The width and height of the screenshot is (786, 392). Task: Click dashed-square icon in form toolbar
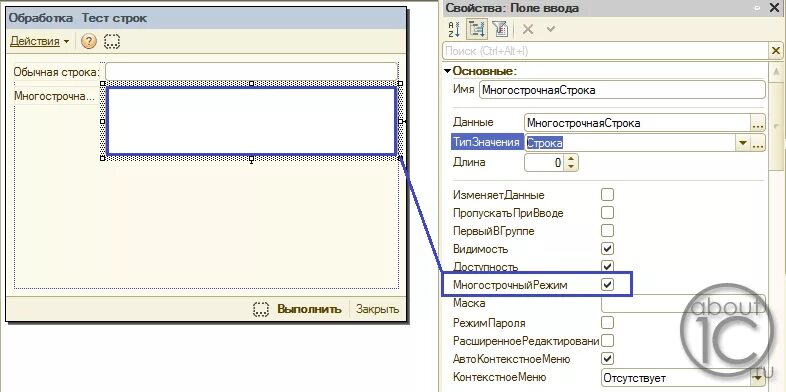[x=112, y=41]
